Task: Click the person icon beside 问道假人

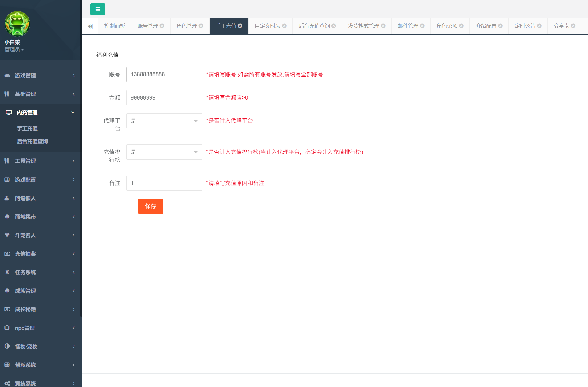Action: (7, 198)
